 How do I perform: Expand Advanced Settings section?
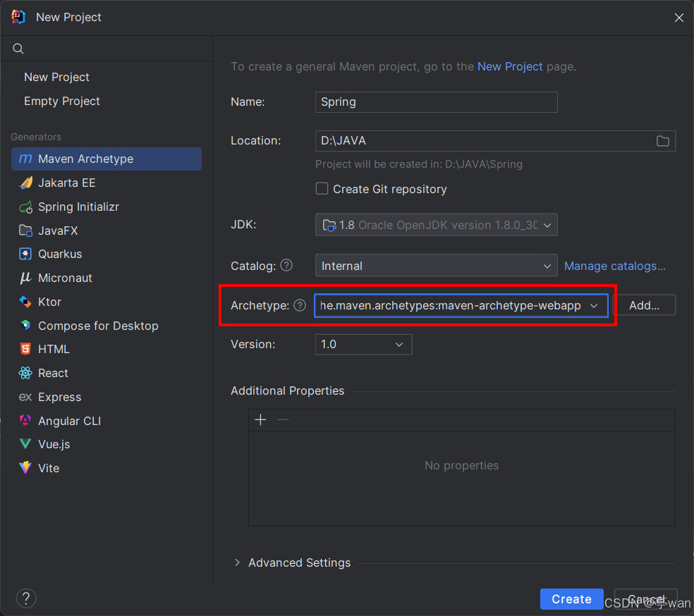[x=237, y=562]
